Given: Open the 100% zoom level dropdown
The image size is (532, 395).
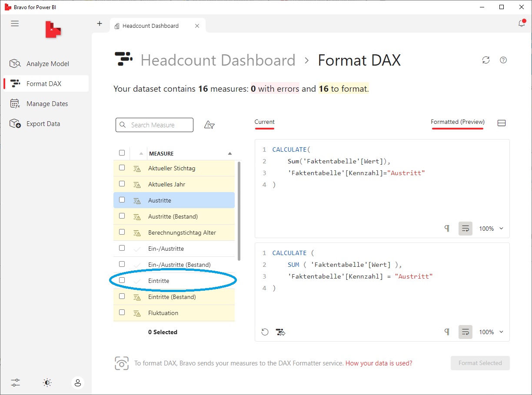Looking at the screenshot, I should coord(491,228).
